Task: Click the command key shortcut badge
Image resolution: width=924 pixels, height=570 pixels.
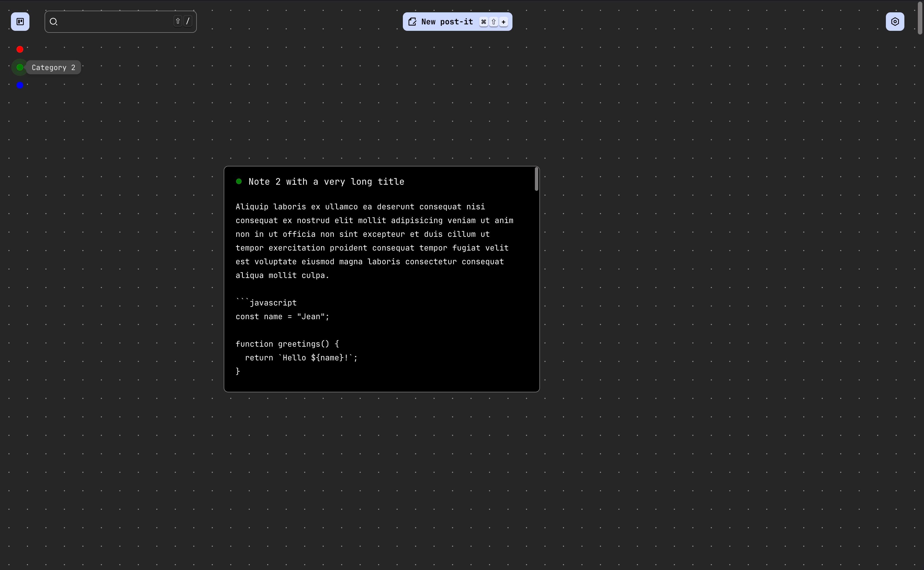Action: tap(483, 22)
